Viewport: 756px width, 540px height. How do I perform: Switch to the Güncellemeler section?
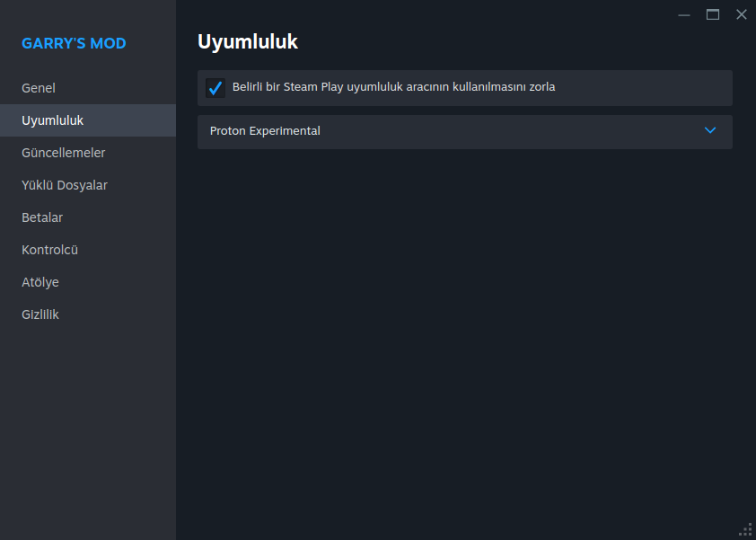click(x=63, y=153)
